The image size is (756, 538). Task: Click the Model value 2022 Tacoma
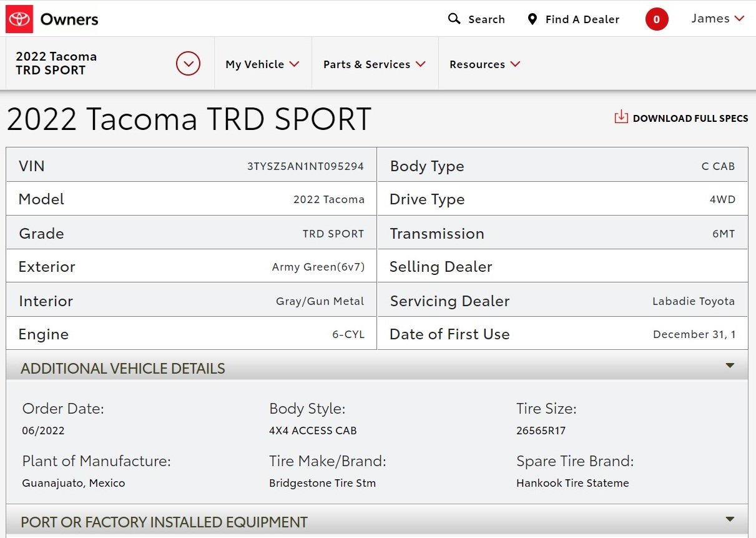329,199
